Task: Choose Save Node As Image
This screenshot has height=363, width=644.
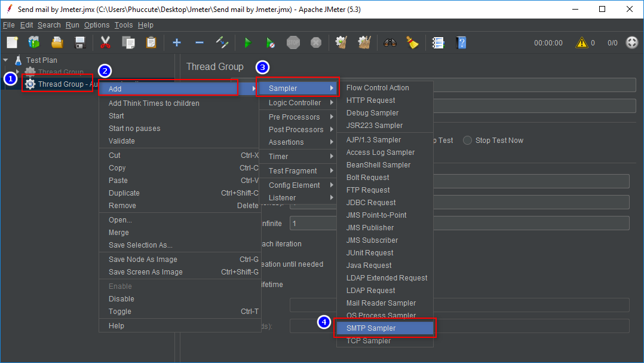Action: point(180,260)
